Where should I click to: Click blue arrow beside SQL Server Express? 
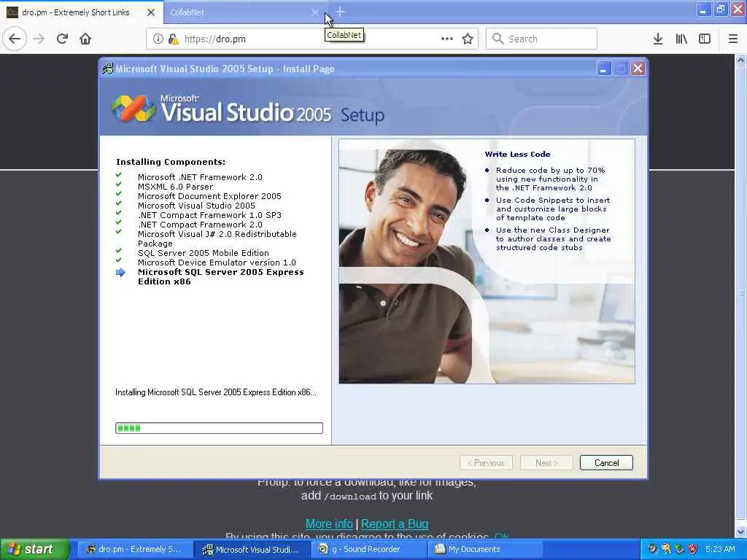(x=120, y=273)
